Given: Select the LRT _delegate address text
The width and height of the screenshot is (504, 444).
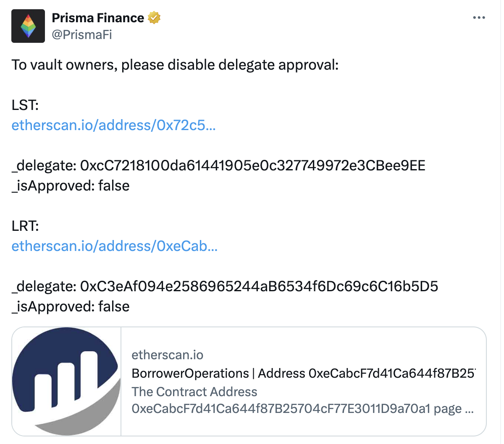Looking at the screenshot, I should coord(225,286).
